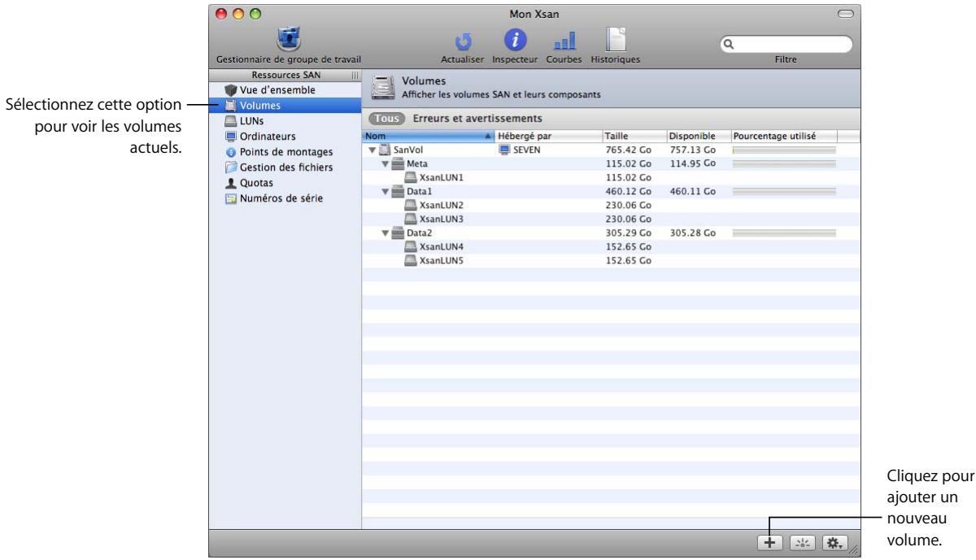Click the middle button beside the plus
This screenshot has height=560, width=976.
point(803,543)
